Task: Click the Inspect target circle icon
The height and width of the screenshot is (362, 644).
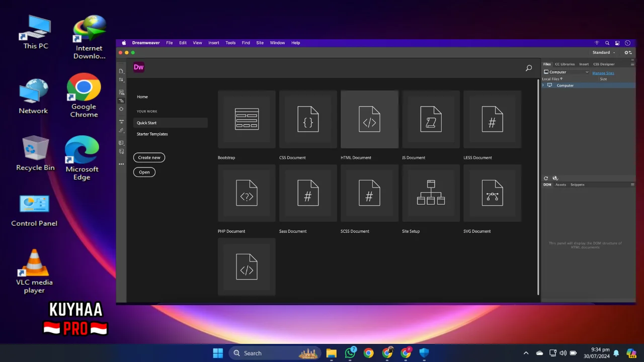Action: point(121,109)
